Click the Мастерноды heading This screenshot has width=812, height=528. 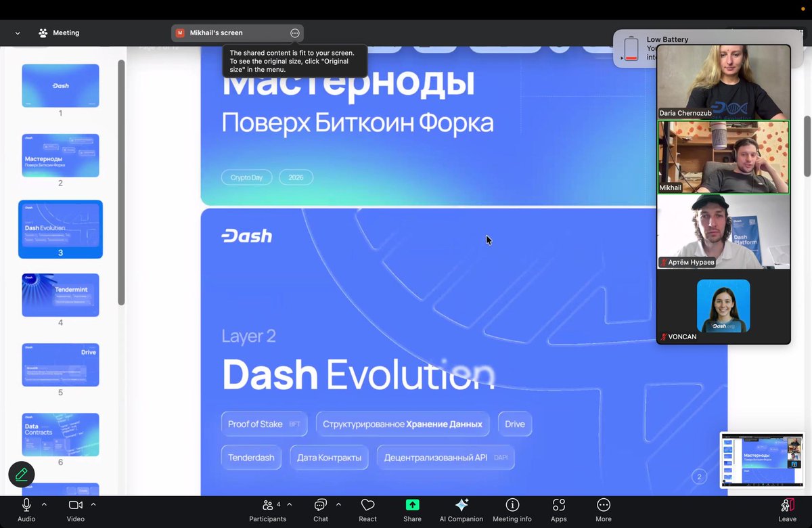click(348, 85)
